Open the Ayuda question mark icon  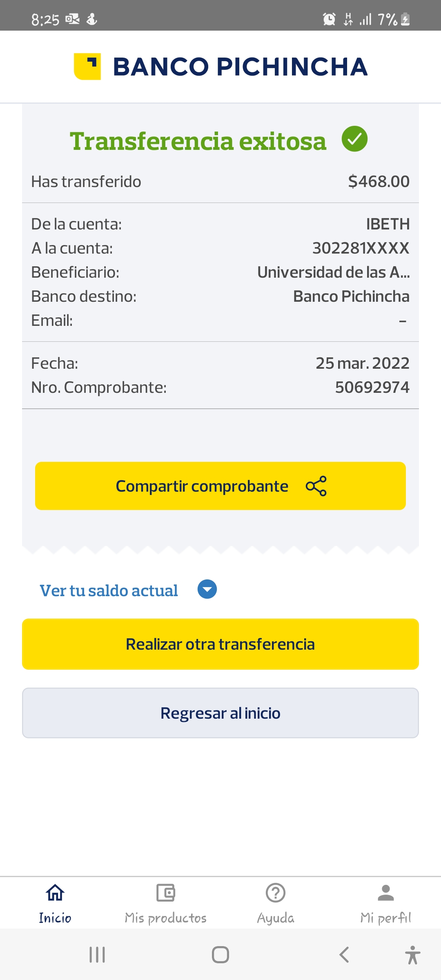pyautogui.click(x=276, y=893)
